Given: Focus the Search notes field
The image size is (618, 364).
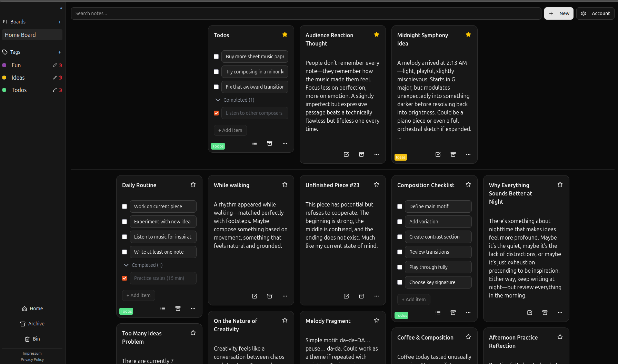Looking at the screenshot, I should [x=306, y=13].
